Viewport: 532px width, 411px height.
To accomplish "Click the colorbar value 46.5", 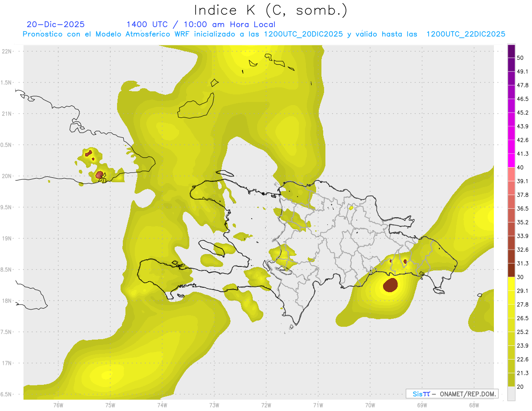I will [523, 99].
